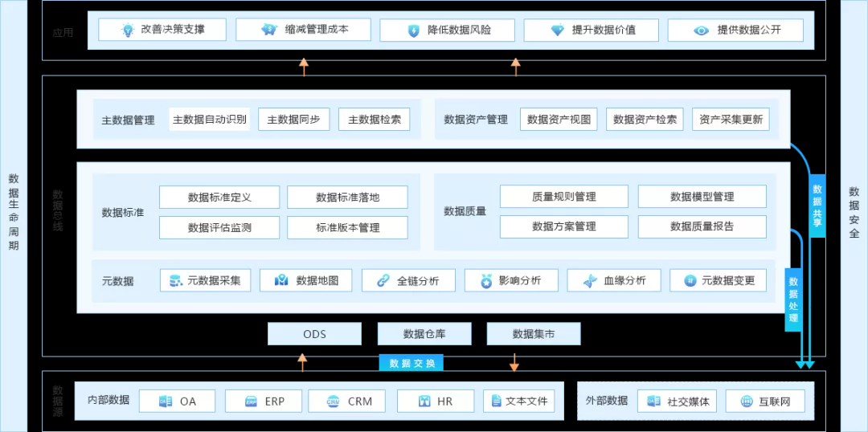
Task: Select the 主数据自动识别 box
Action: coord(210,120)
